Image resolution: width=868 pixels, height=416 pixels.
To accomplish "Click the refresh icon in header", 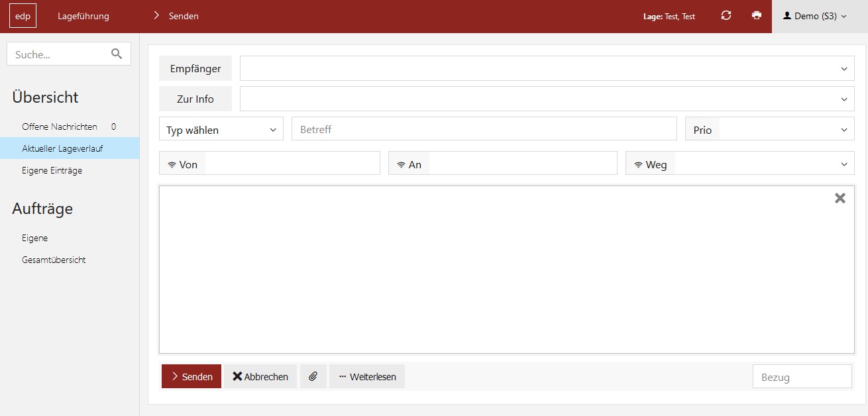I will [726, 16].
